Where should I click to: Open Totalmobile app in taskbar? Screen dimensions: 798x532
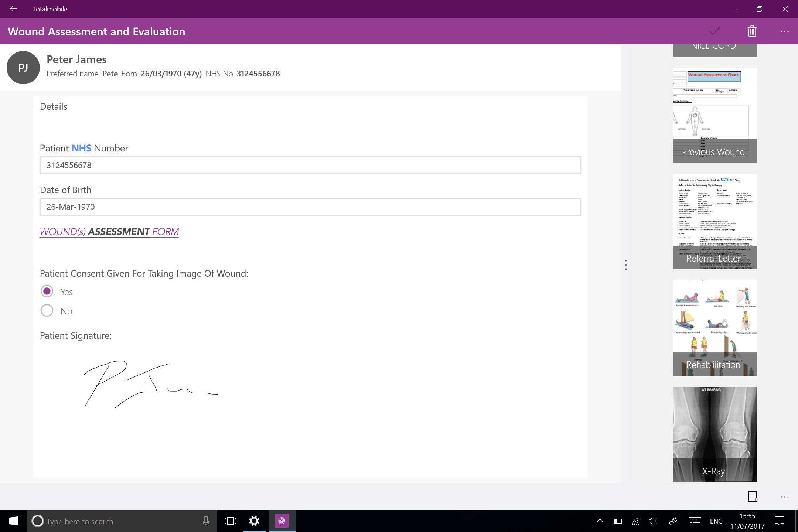click(282, 521)
